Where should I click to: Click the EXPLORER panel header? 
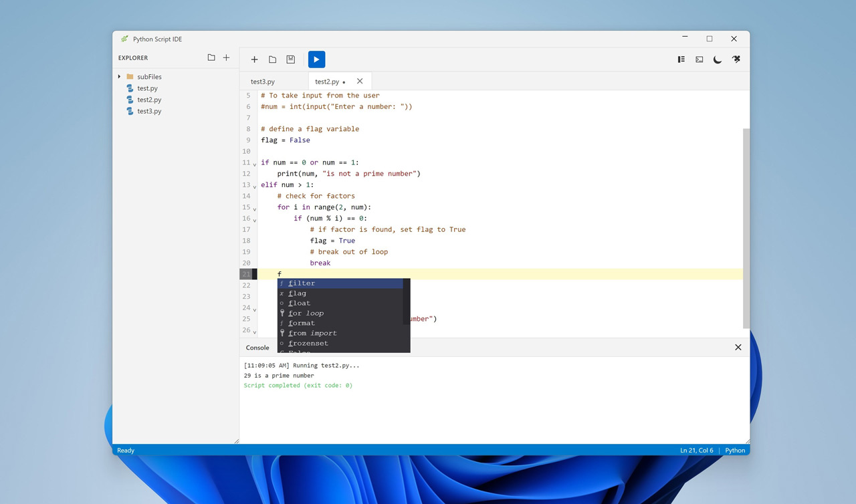pyautogui.click(x=133, y=58)
